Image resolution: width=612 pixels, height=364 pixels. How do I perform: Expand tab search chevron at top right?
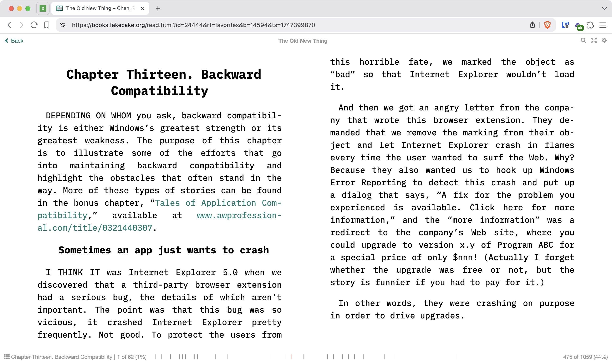604,8
